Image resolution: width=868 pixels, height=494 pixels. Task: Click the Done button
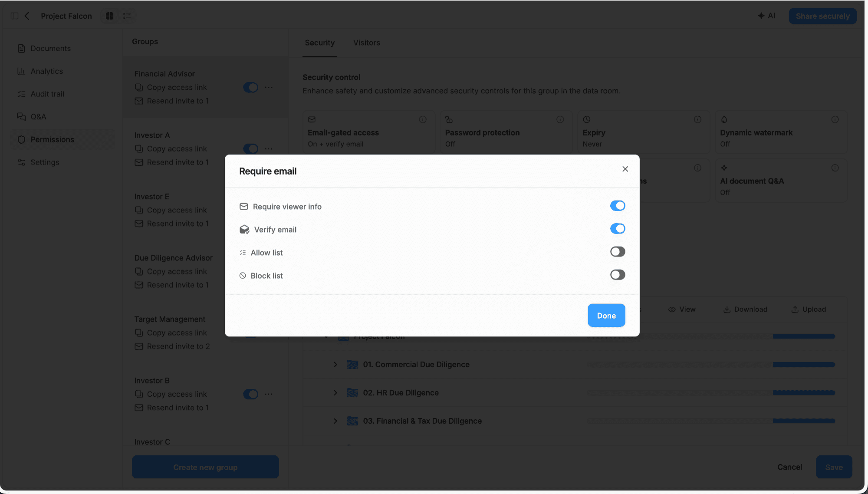(x=606, y=316)
